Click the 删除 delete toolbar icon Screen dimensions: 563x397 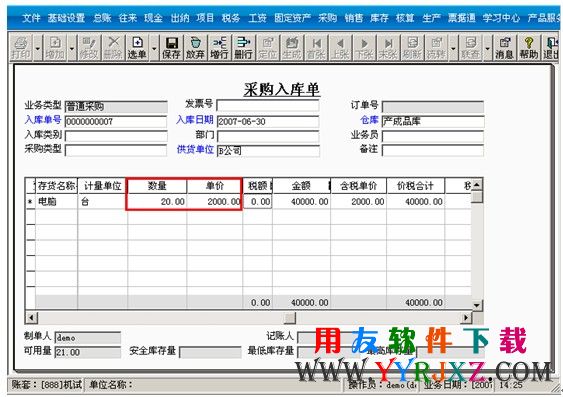(x=113, y=48)
